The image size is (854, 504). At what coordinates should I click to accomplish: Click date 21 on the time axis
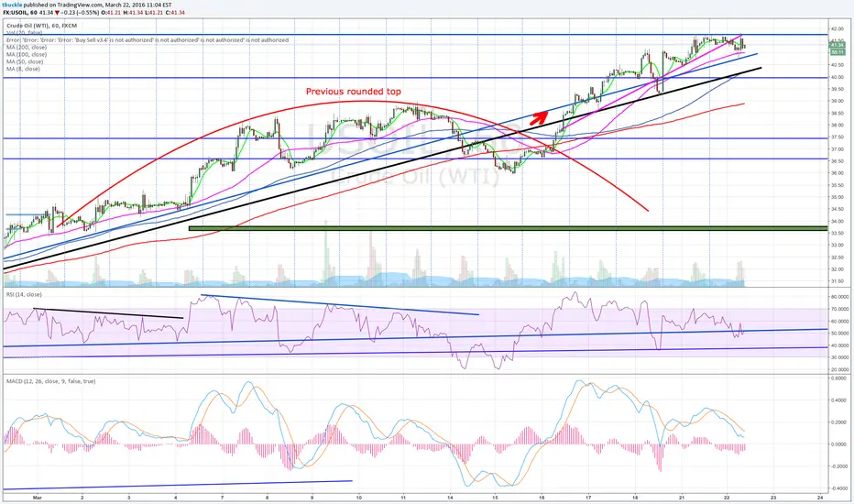[x=681, y=497]
